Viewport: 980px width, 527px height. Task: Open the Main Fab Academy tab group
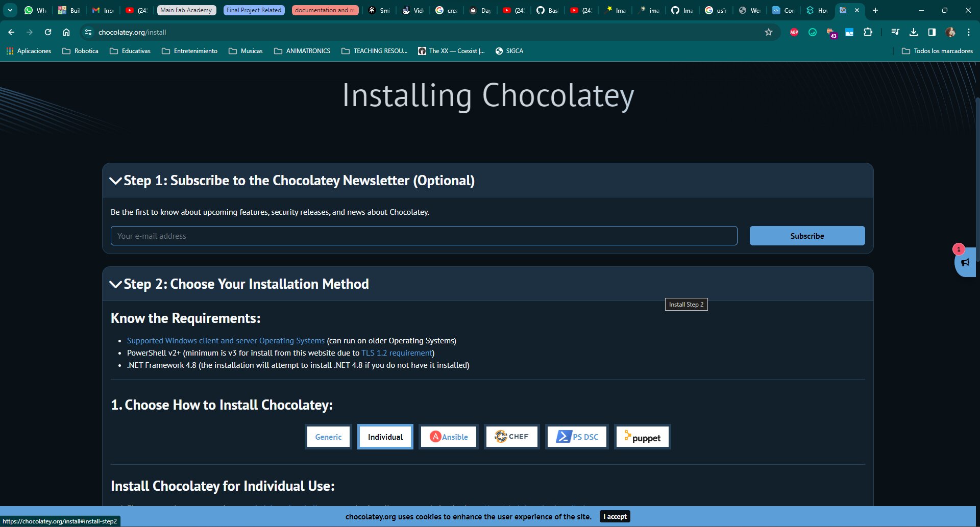(186, 10)
